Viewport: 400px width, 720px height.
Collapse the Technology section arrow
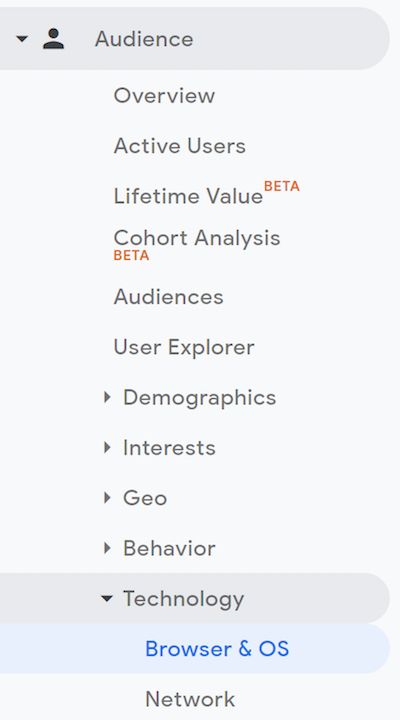(107, 598)
